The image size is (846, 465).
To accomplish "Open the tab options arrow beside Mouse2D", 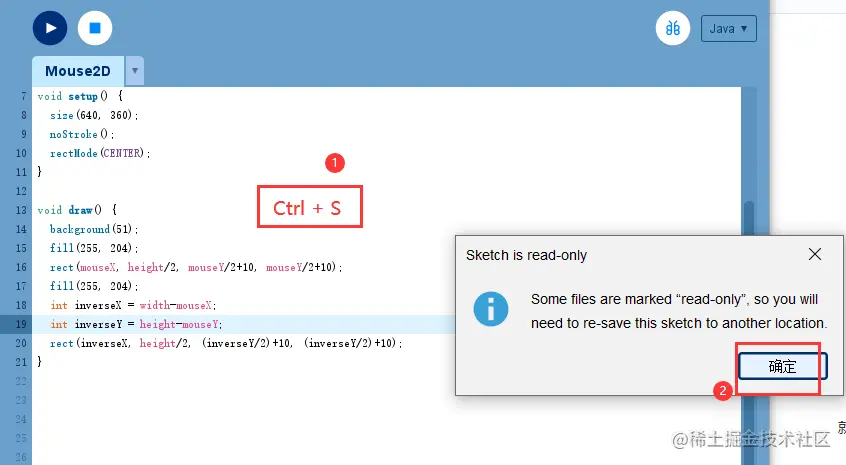I will coord(135,71).
